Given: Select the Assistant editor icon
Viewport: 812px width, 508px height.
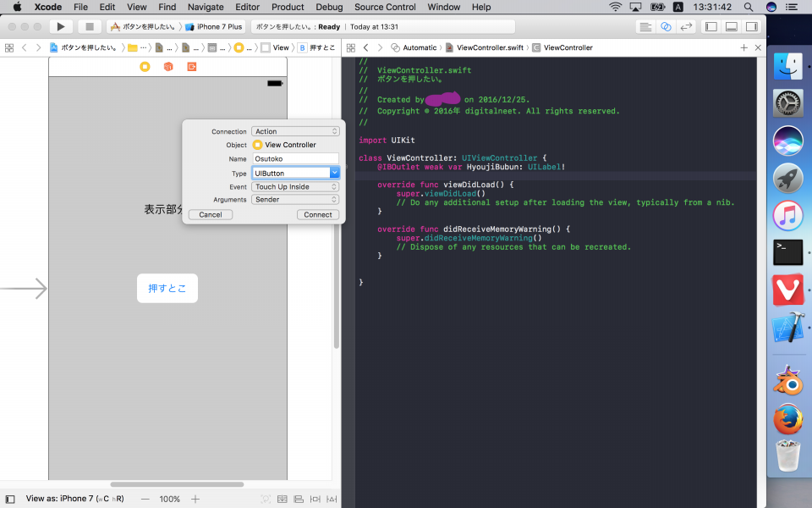Looking at the screenshot, I should (666, 26).
